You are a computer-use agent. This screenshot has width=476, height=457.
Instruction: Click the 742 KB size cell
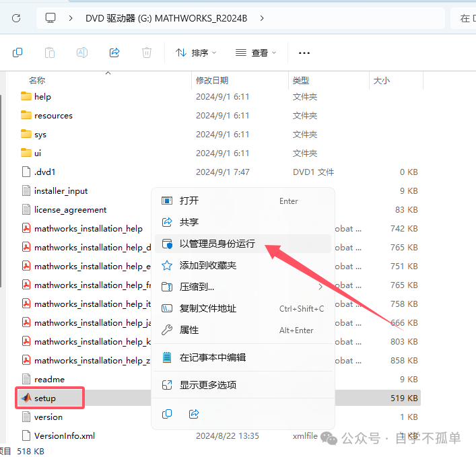pos(404,229)
